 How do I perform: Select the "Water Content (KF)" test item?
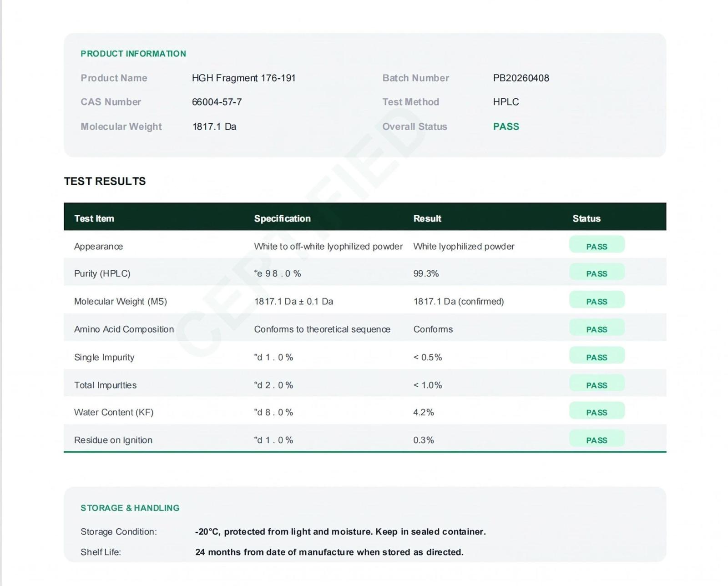point(114,412)
